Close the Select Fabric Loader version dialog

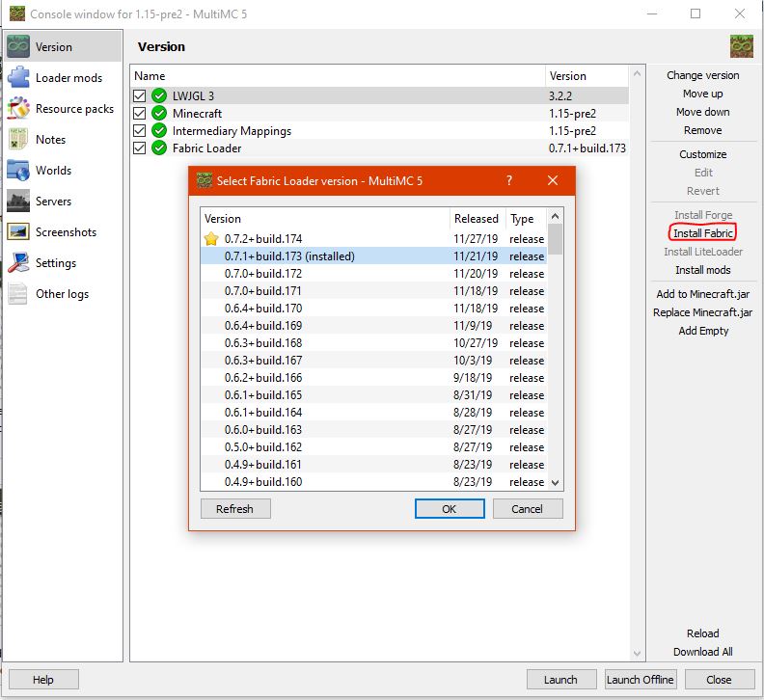(x=553, y=180)
